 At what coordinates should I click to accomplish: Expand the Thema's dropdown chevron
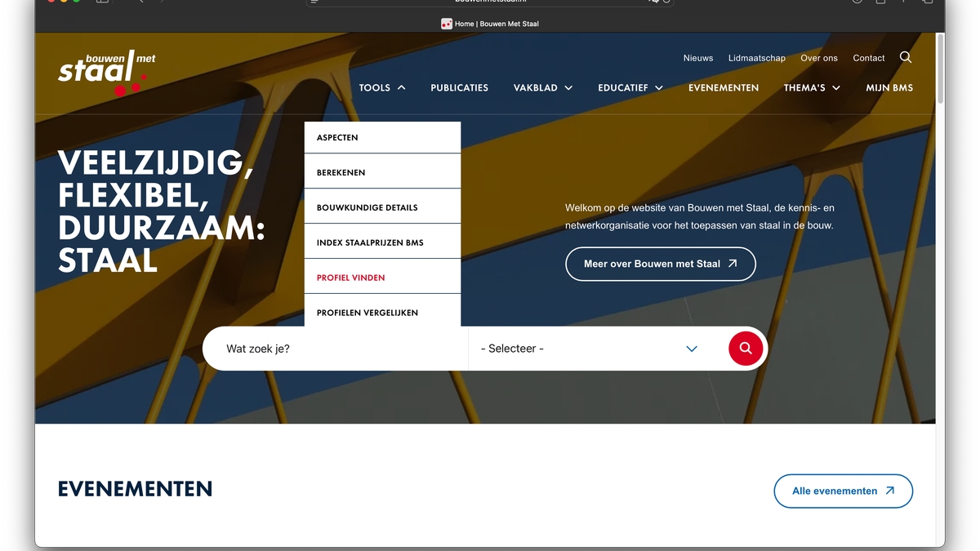(x=836, y=88)
